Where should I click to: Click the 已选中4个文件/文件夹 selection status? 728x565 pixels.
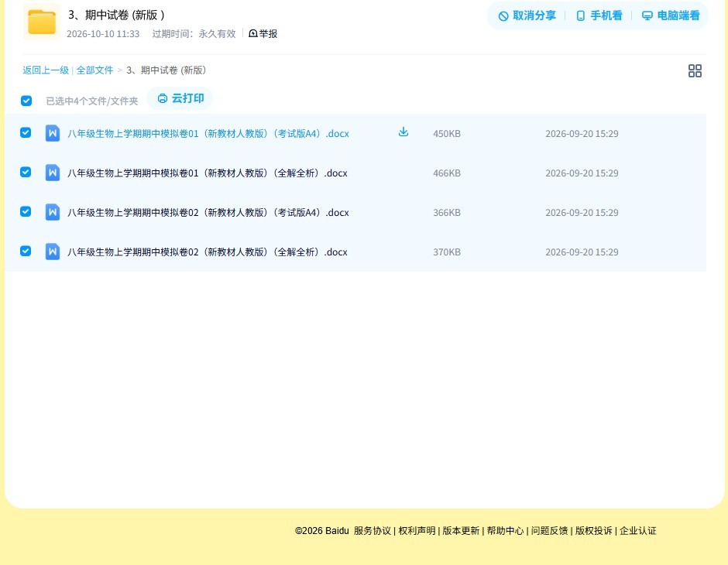point(92,101)
